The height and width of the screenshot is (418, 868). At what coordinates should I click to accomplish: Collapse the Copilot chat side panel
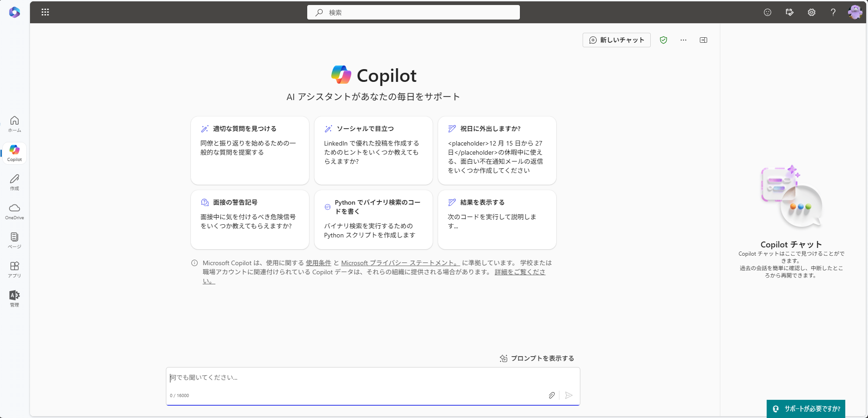click(703, 40)
